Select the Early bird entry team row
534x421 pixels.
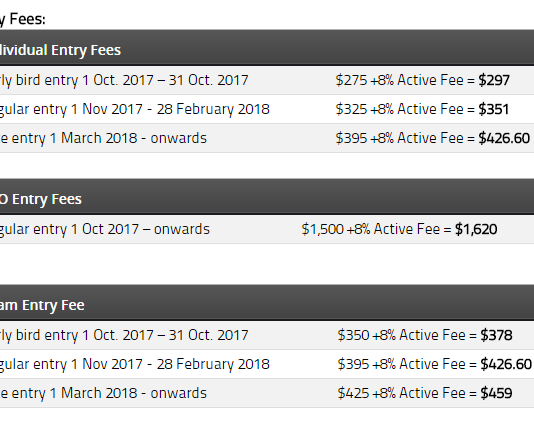267,335
